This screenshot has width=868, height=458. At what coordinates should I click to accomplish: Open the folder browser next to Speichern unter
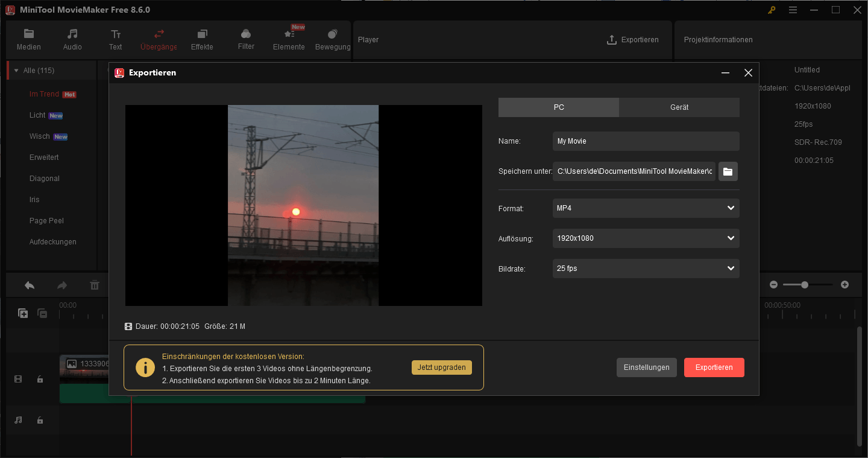[x=728, y=171]
